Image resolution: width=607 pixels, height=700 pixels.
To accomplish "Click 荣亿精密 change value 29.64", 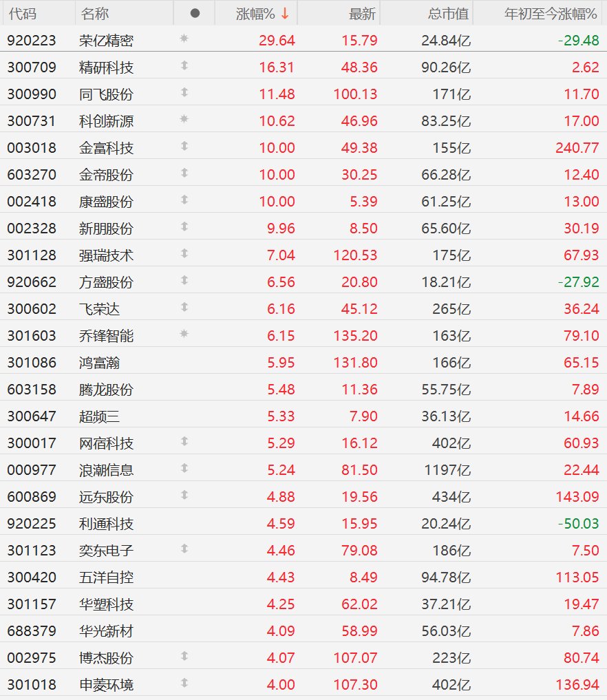I will pos(277,41).
